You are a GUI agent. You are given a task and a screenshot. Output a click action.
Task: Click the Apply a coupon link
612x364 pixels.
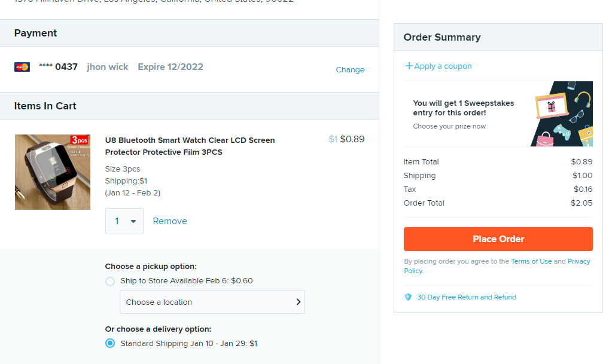point(443,66)
